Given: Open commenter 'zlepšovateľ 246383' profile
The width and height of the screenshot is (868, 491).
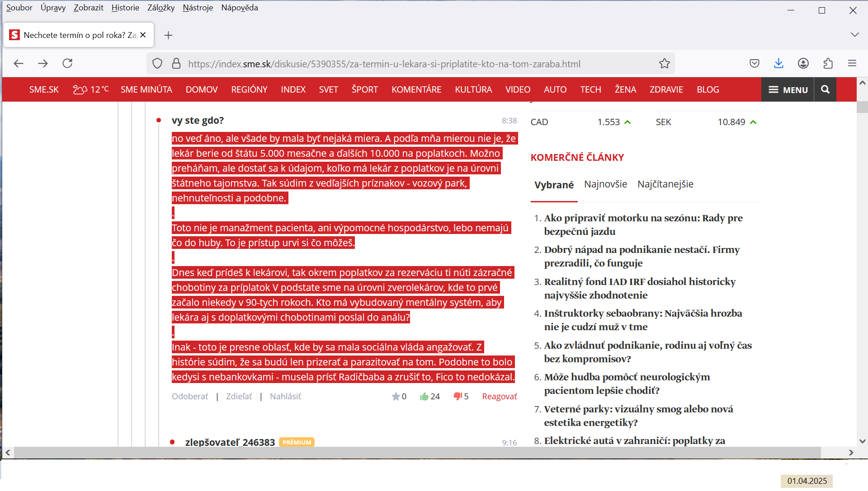Looking at the screenshot, I should pos(230,442).
